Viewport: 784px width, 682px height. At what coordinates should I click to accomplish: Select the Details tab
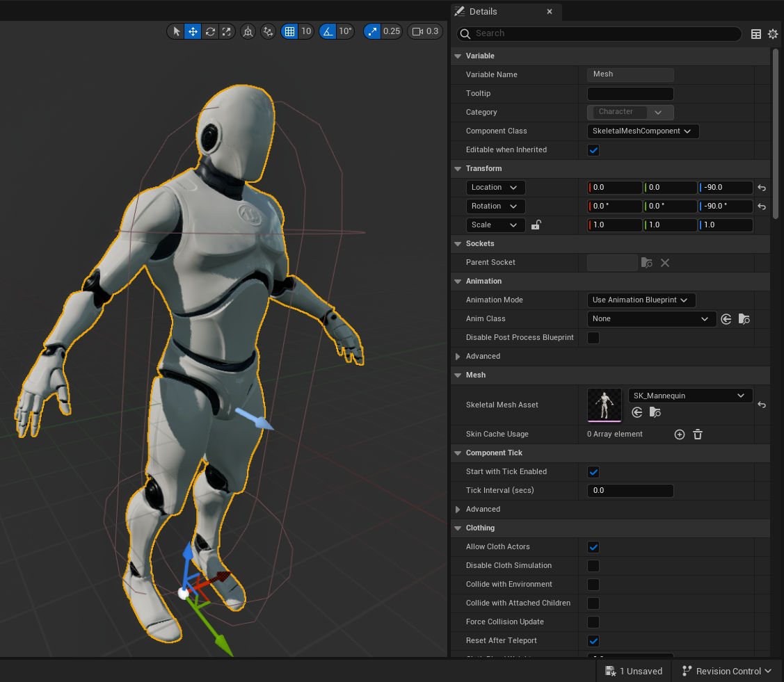483,12
